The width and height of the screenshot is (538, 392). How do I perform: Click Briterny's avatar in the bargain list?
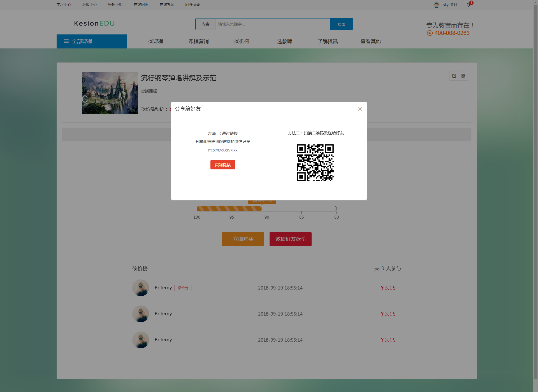coord(140,288)
